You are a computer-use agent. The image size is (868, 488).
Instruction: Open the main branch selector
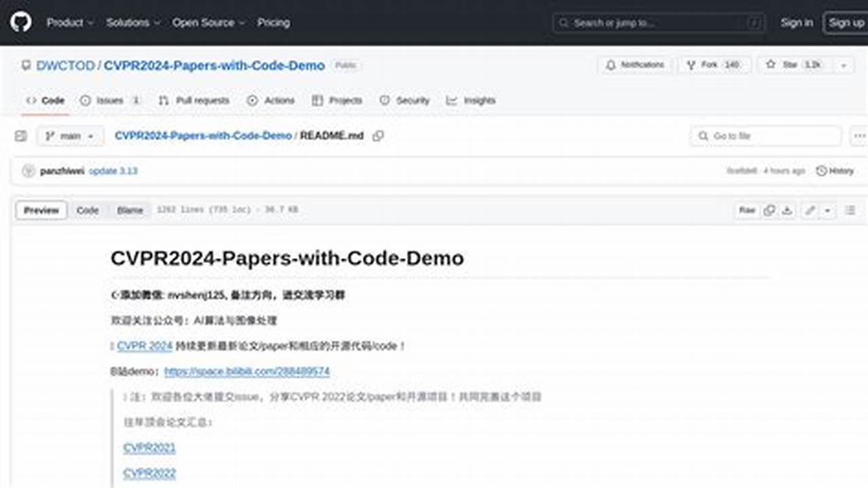tap(69, 136)
